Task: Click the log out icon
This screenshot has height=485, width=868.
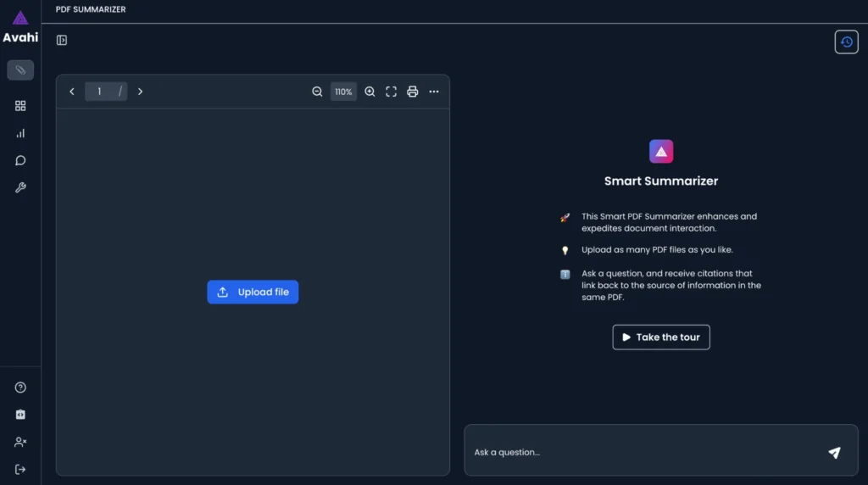Action: click(20, 470)
